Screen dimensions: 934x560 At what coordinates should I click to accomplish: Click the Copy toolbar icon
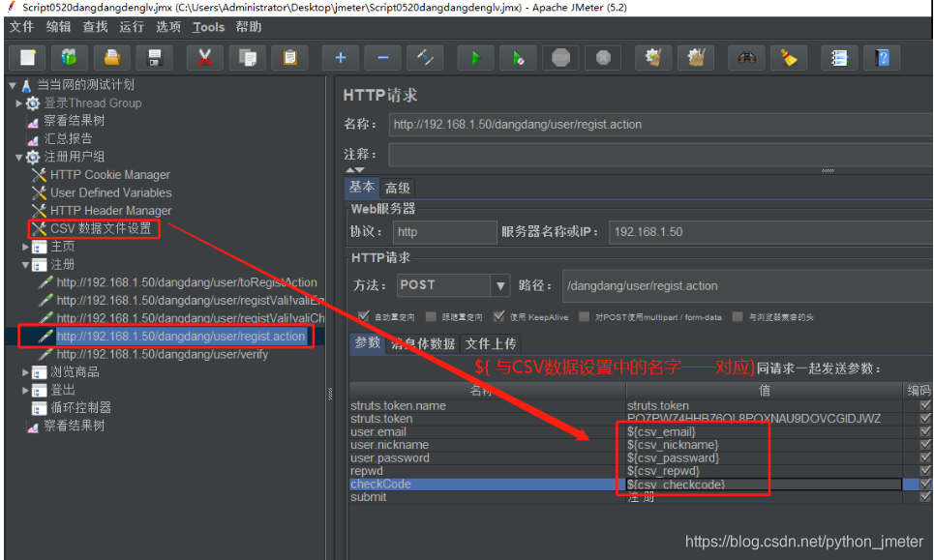[x=247, y=58]
